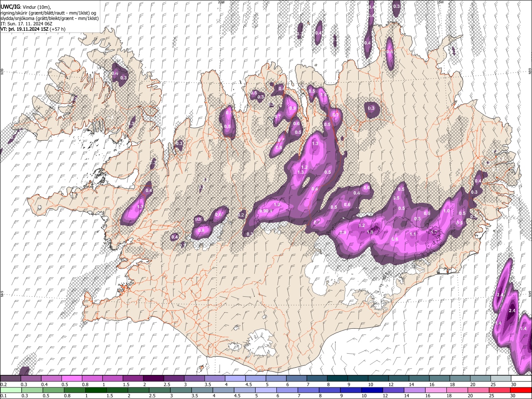Pick bottom legend swatch between 1 and 1.5
This screenshot has height=399, width=532.
click(96, 390)
